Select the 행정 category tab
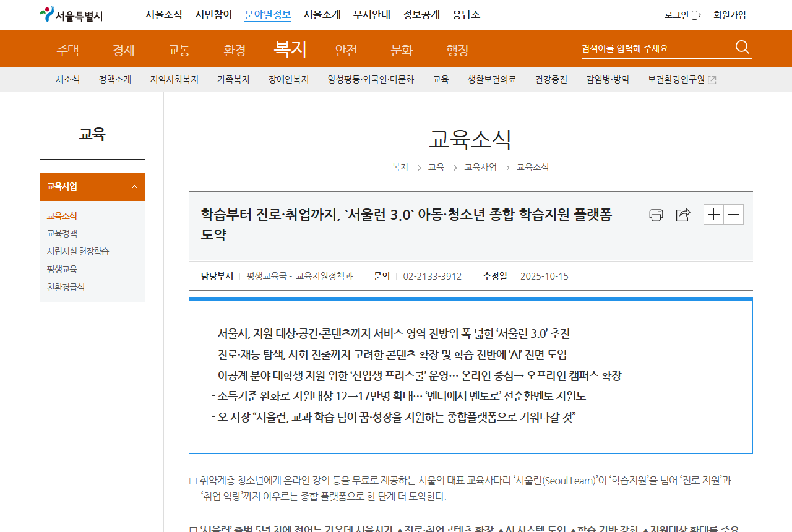 point(458,50)
